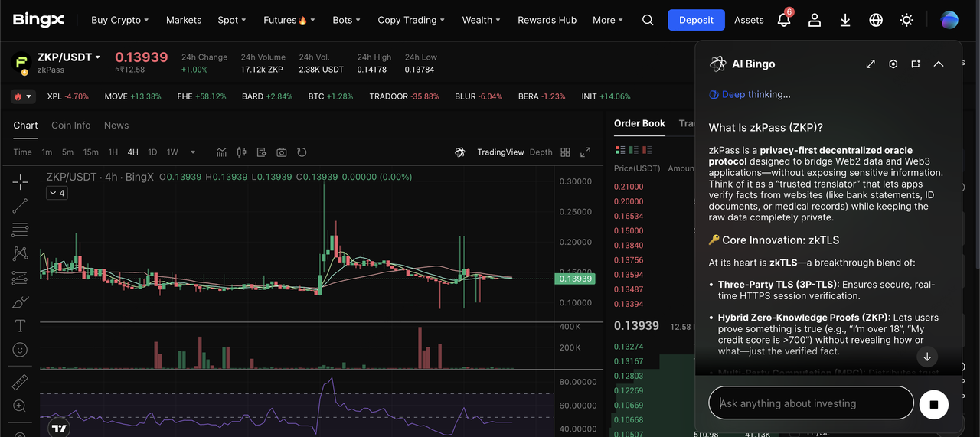Open more time intervals dropdown after 1W
The height and width of the screenshot is (437, 980).
193,152
